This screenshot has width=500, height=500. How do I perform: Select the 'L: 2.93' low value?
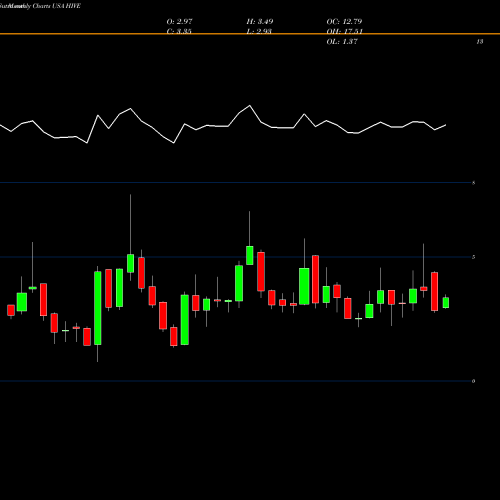coord(259,31)
